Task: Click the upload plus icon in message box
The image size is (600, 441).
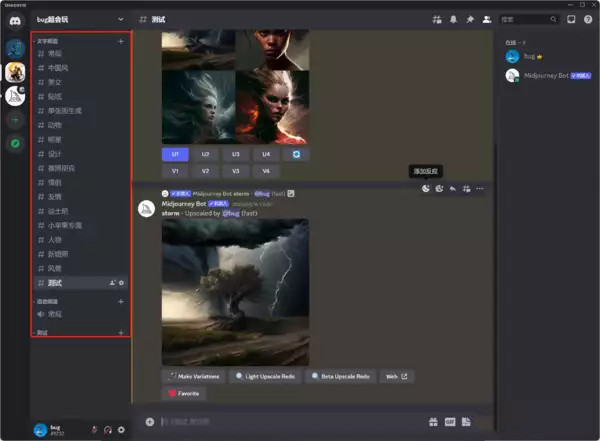Action: point(150,422)
